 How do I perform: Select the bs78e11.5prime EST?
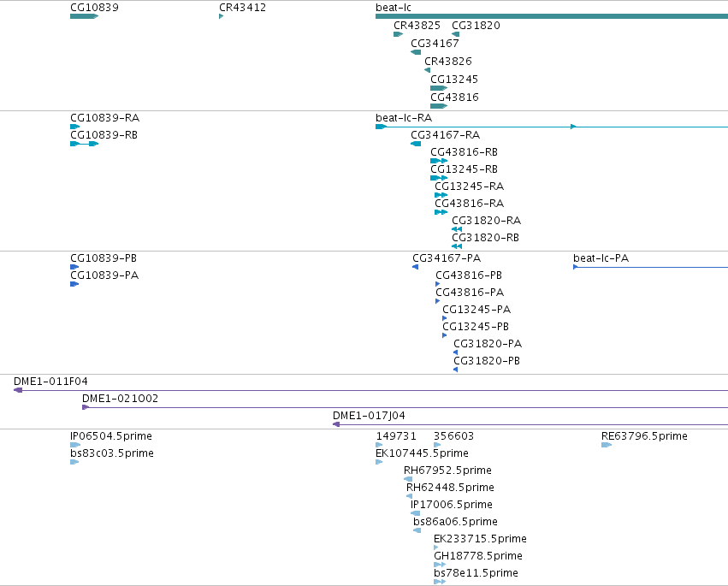click(440, 582)
